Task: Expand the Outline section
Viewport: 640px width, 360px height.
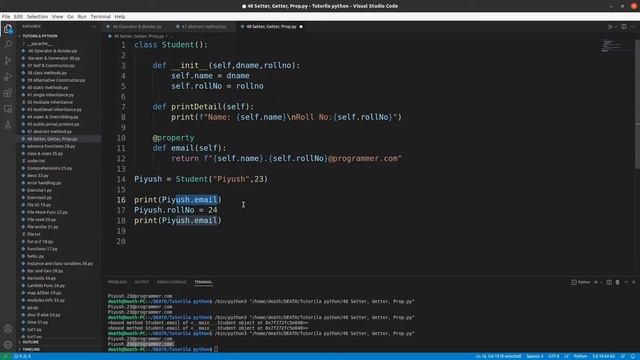Action: [x=31, y=342]
